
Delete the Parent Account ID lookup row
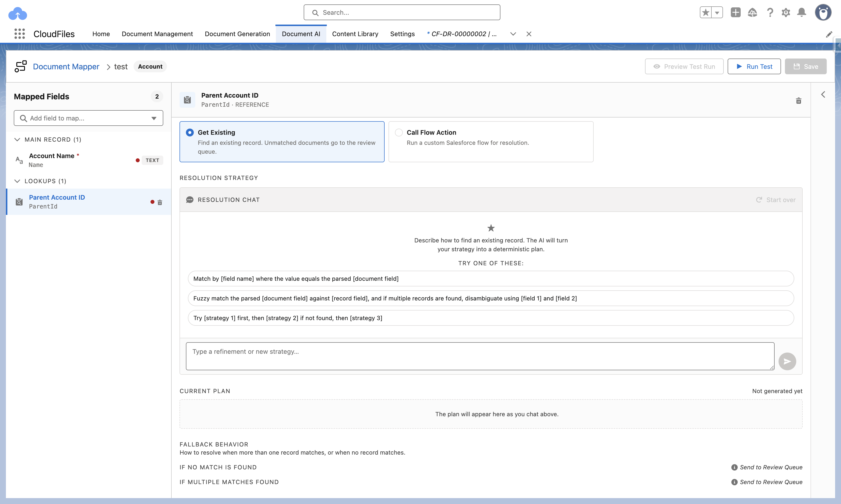pos(160,202)
